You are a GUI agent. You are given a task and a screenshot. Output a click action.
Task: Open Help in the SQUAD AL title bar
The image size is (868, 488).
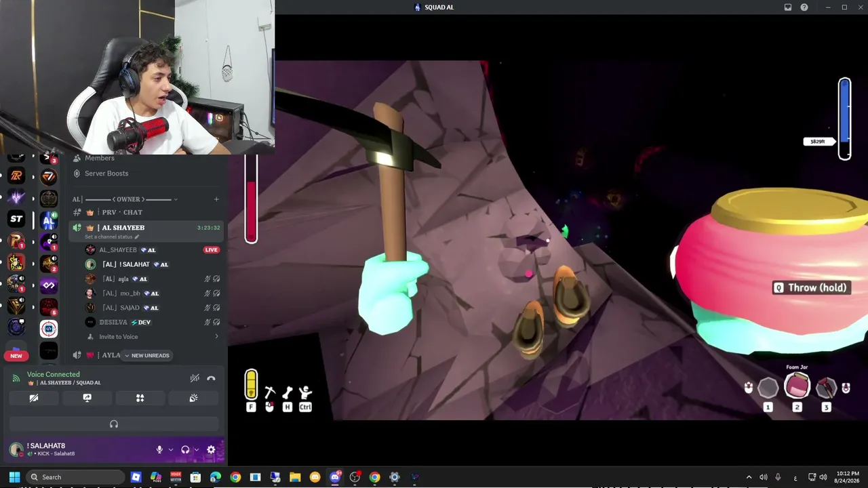804,7
